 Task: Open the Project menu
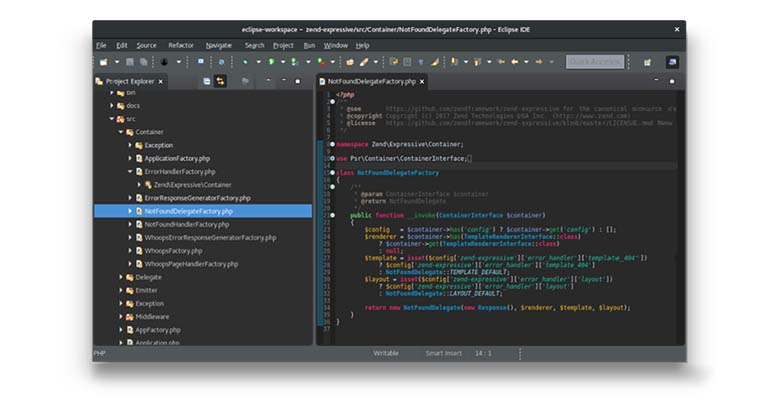[283, 46]
